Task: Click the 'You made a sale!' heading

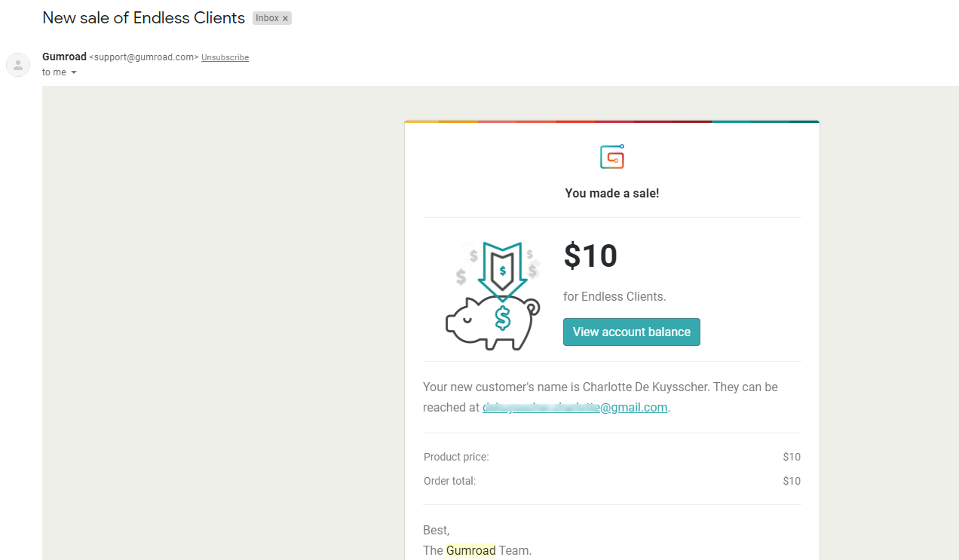Action: pos(612,193)
